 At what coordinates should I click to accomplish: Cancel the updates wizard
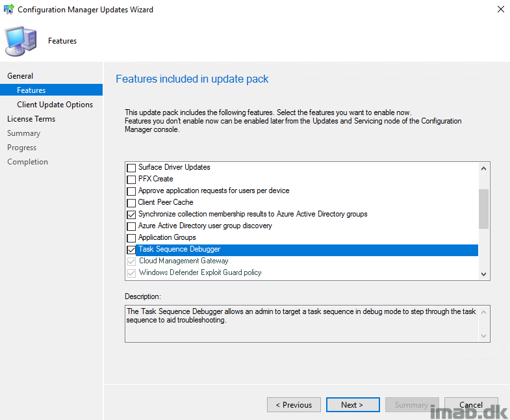coord(471,405)
